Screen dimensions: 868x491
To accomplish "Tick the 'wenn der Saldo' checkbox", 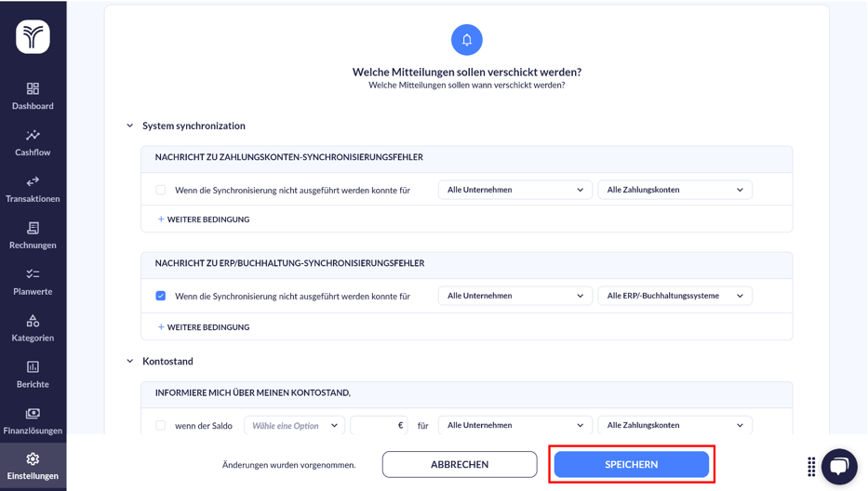I will (161, 426).
